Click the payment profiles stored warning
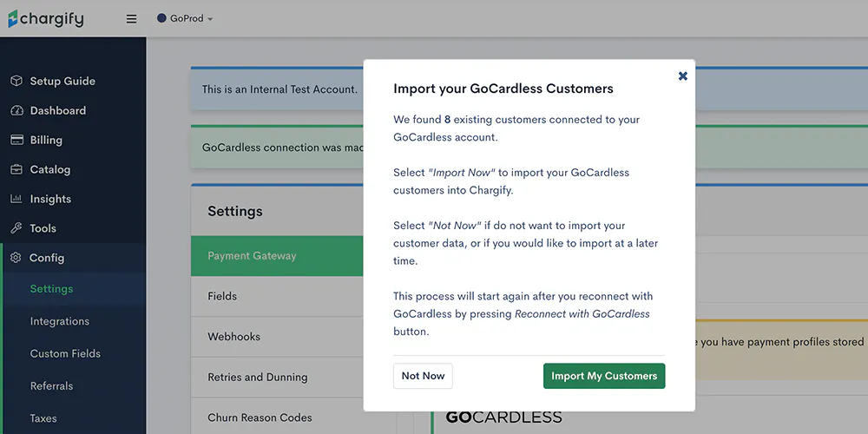Viewport: 868px width, 434px height. click(780, 350)
